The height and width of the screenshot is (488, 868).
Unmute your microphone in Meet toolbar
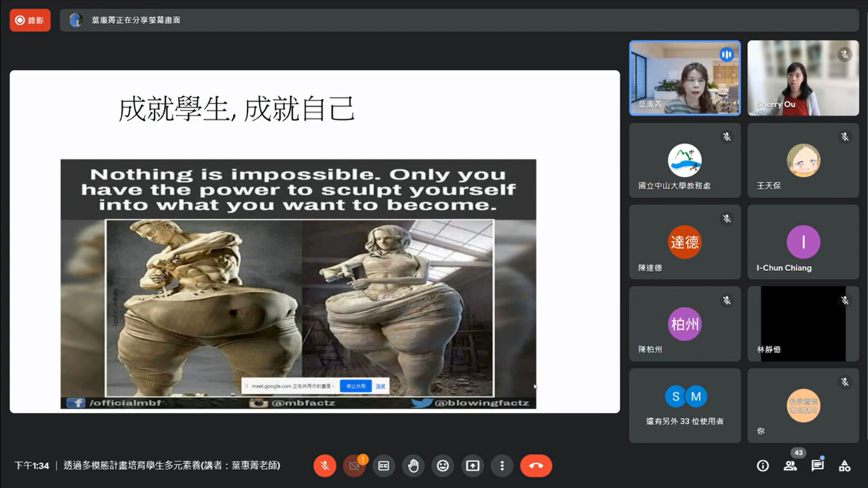(325, 466)
